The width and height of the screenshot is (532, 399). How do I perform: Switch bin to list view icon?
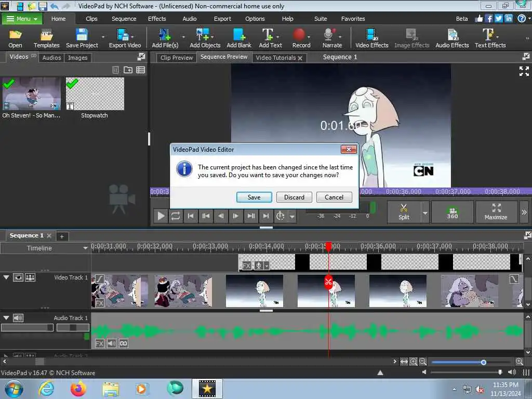coord(140,70)
